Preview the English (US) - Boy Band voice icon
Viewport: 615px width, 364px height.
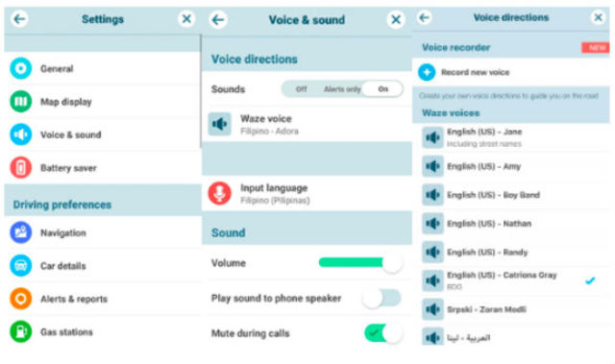point(432,195)
